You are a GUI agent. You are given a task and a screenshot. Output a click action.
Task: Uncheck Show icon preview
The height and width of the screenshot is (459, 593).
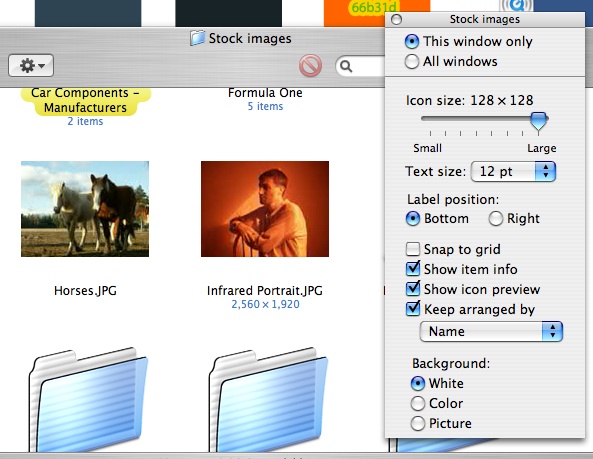point(413,289)
